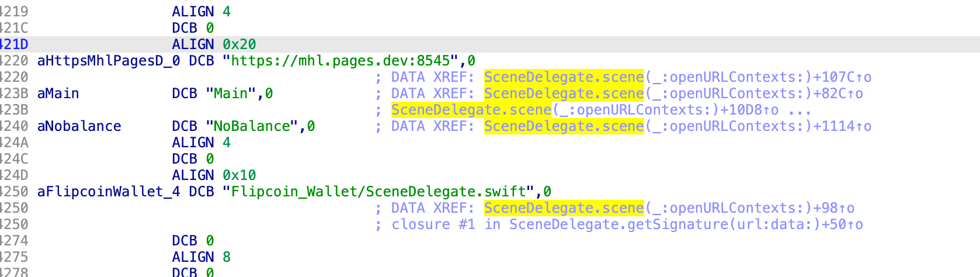The image size is (980, 277).
Task: Click the aNobalance label
Action: point(79,126)
